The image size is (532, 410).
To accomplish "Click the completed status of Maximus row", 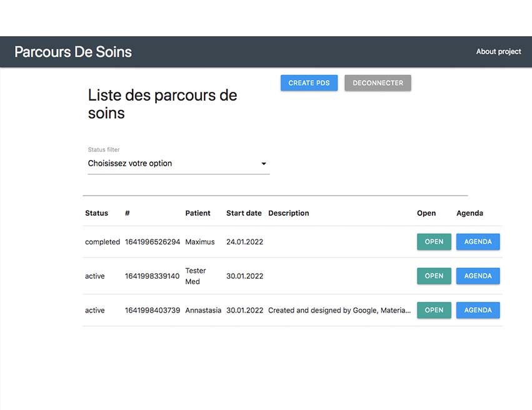I will click(102, 242).
